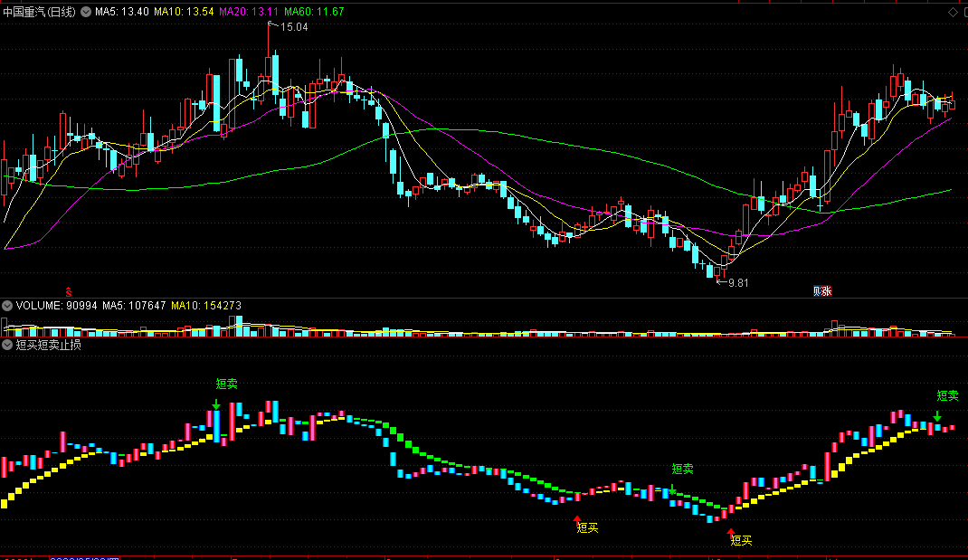Select the 中国重汽(日线) chart title
968x560 pixels.
[x=40, y=12]
